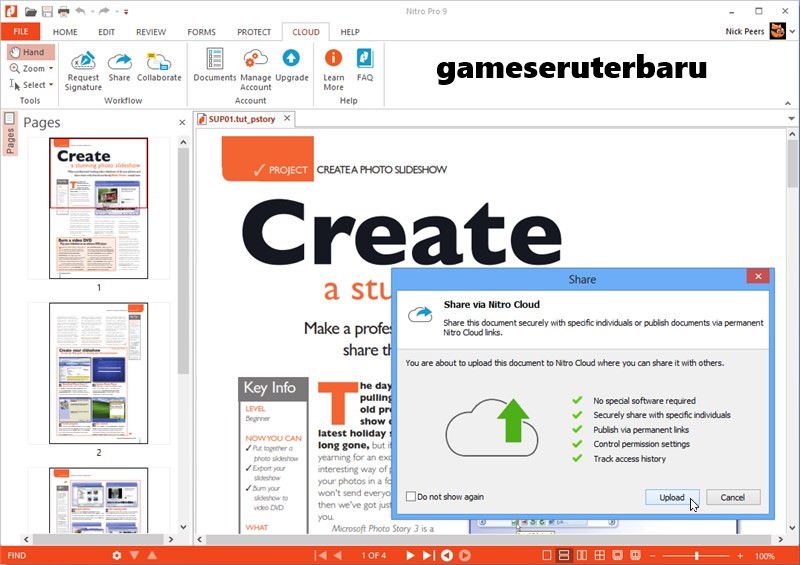
Task: Open the FAQ
Action: (x=365, y=65)
